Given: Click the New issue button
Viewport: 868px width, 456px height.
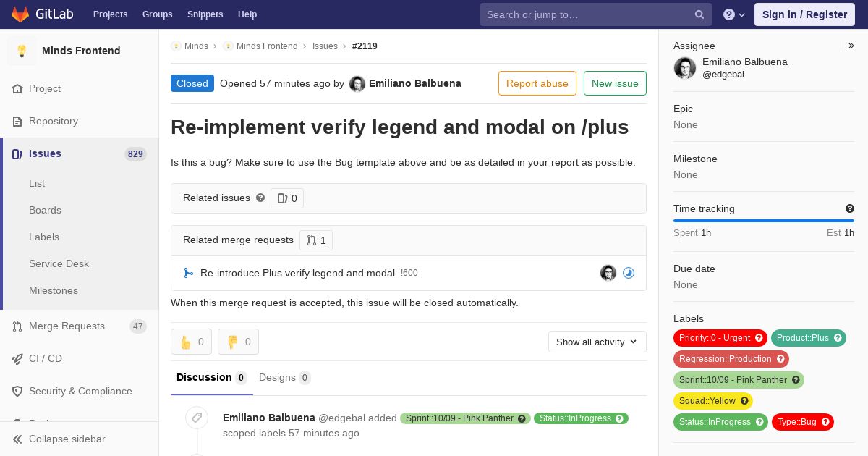Looking at the screenshot, I should 615,83.
